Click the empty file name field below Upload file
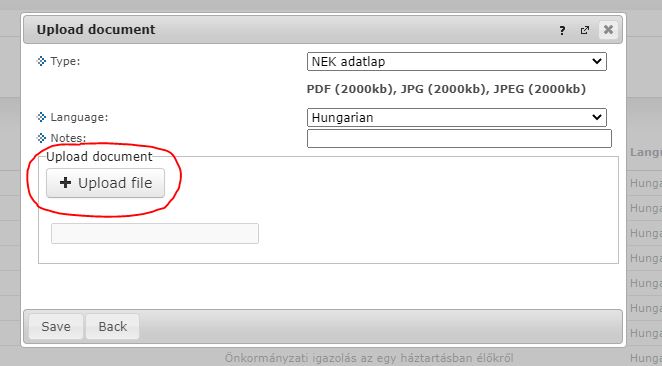 pos(155,233)
